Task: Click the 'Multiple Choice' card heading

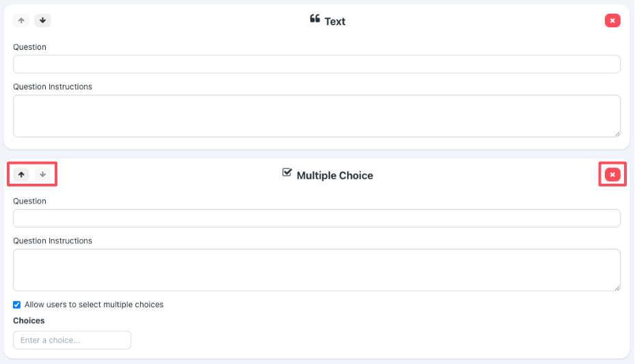Action: 335,176
